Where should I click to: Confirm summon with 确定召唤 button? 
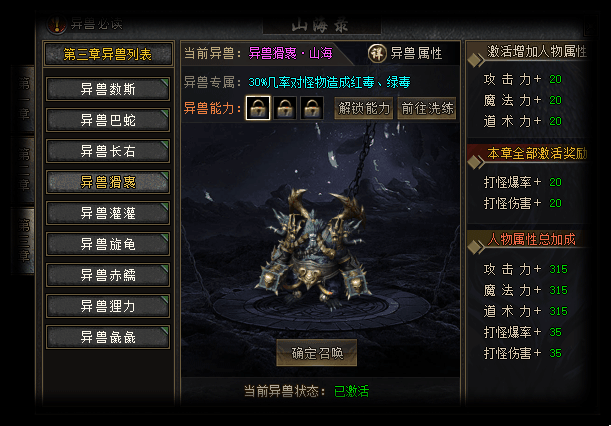(x=317, y=353)
